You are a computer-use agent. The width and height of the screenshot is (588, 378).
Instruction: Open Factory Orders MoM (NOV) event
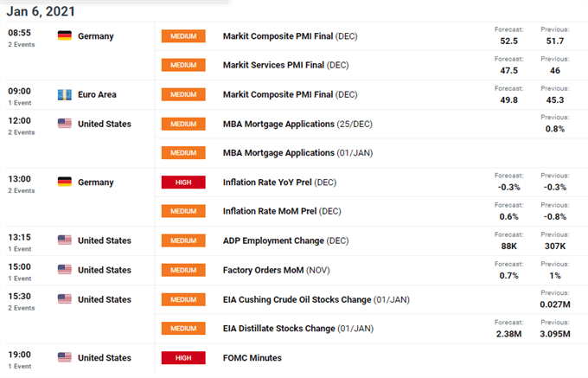pos(277,270)
